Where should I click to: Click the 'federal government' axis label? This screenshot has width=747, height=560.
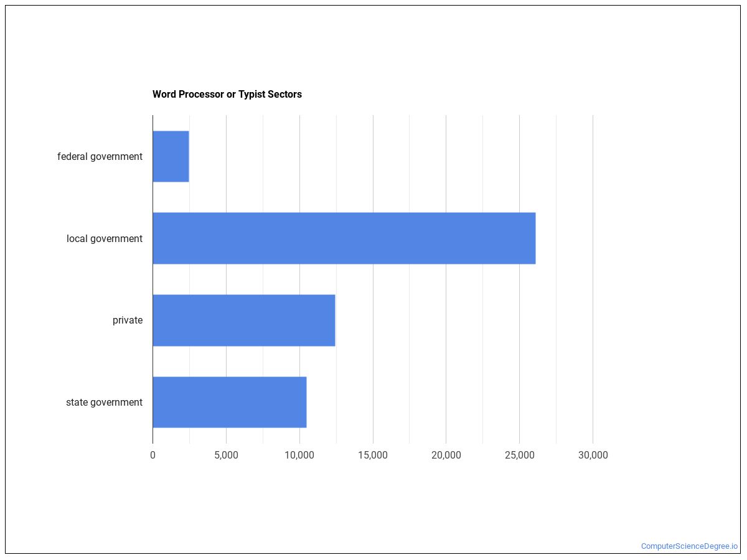[x=100, y=157]
